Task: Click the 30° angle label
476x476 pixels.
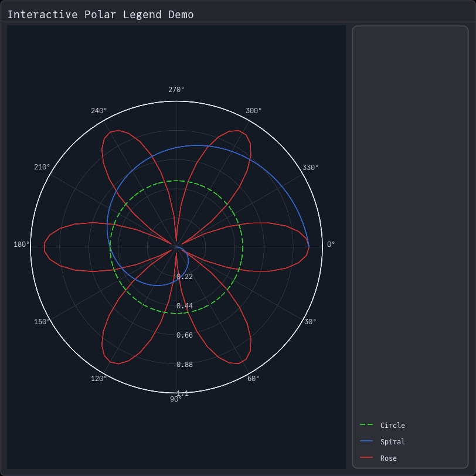Action: 310,322
